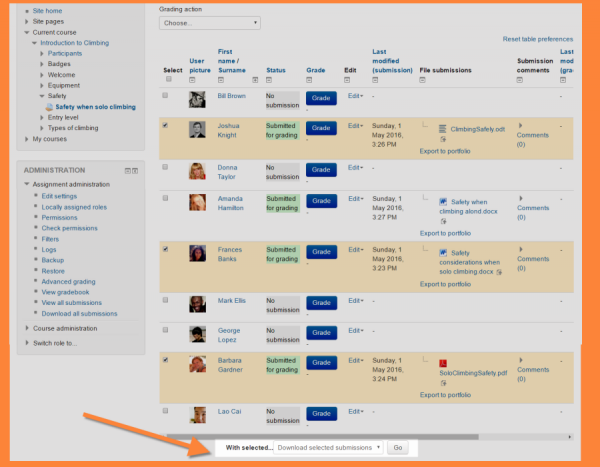Check the select box for Bill Brown

coord(165,95)
